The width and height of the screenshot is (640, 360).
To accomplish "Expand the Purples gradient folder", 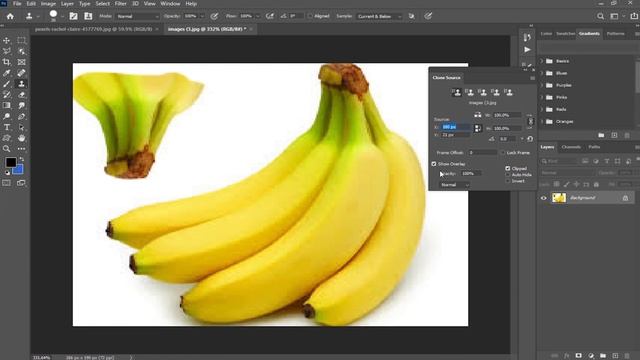I will click(542, 85).
